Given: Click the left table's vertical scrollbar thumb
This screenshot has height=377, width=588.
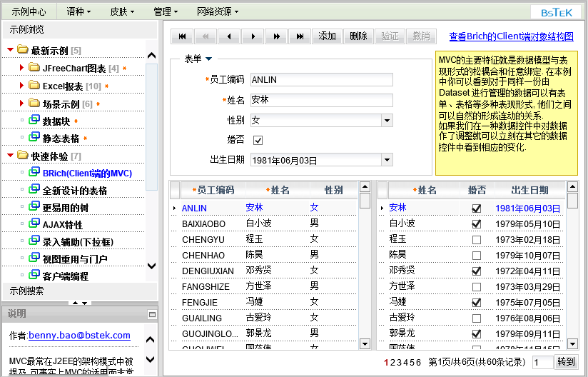Looking at the screenshot, I should 365,201.
